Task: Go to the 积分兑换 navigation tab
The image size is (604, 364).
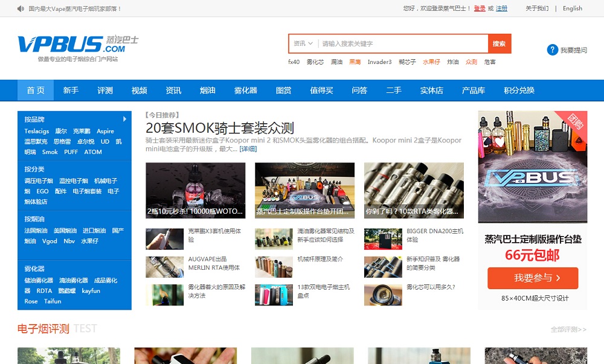Action: [x=519, y=91]
